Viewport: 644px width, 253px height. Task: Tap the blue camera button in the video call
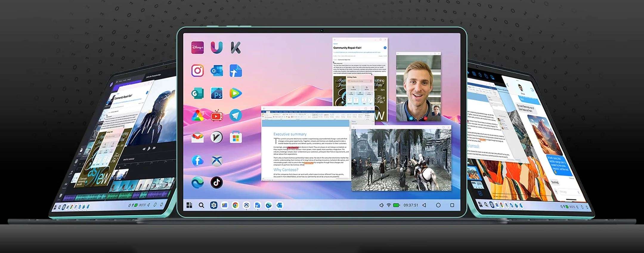412,118
